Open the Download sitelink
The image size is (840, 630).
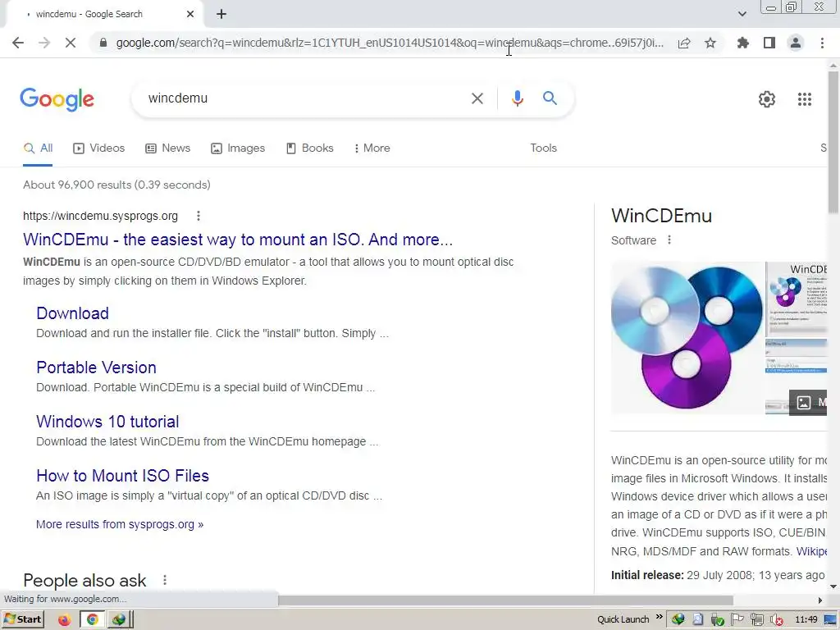[72, 313]
